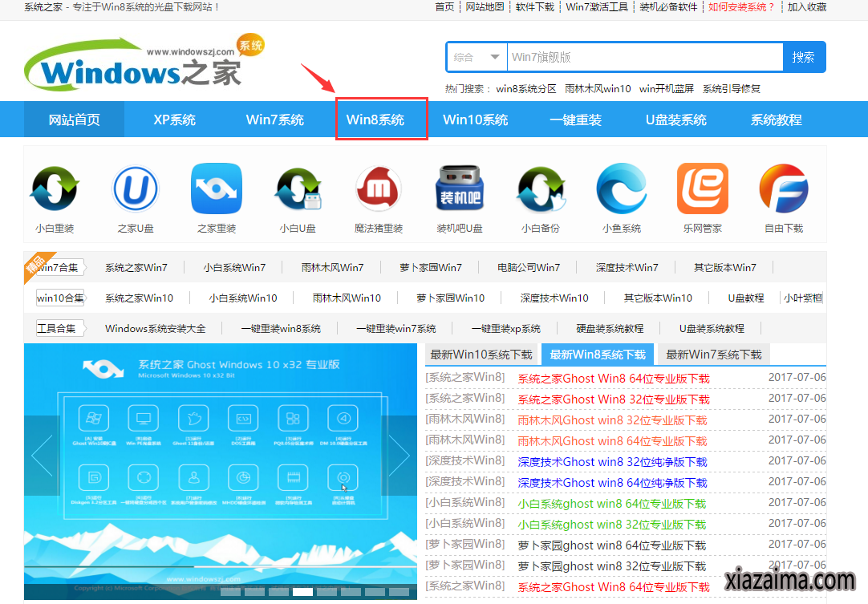868x604 pixels.
Task: Open 硬盘装系统教程 link
Action: (610, 328)
